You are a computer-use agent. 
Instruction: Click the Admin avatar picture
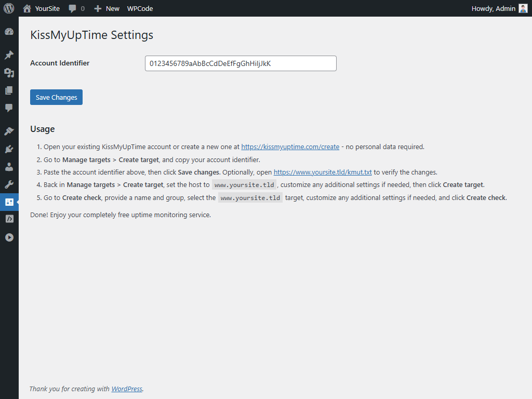coord(523,8)
